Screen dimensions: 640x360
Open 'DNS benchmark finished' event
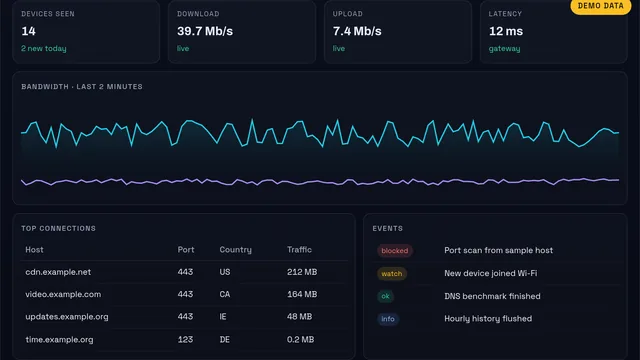click(492, 296)
